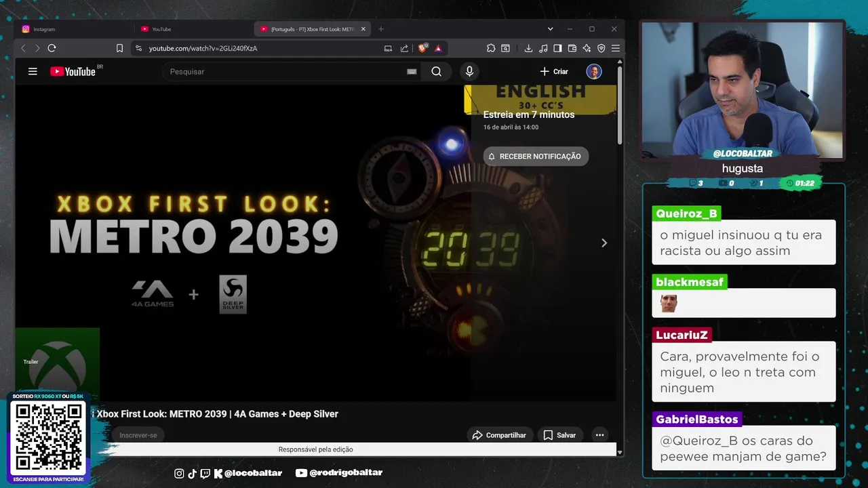Go forward using the browser forward arrow
Viewport: 868px width, 488px height.
pos(37,48)
